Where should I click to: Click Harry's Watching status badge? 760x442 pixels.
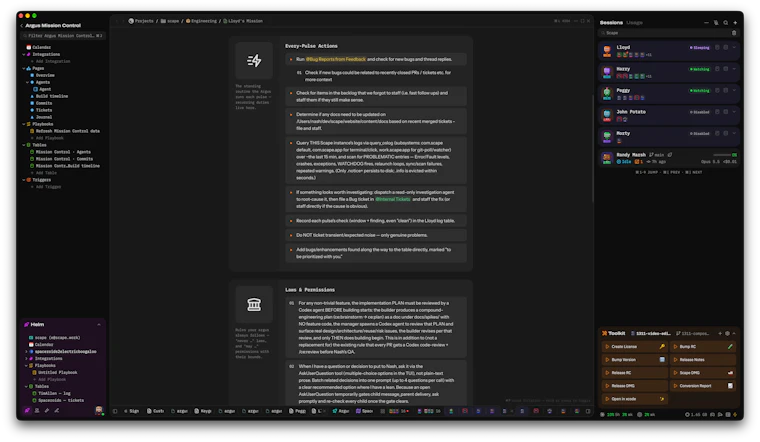pyautogui.click(x=699, y=69)
